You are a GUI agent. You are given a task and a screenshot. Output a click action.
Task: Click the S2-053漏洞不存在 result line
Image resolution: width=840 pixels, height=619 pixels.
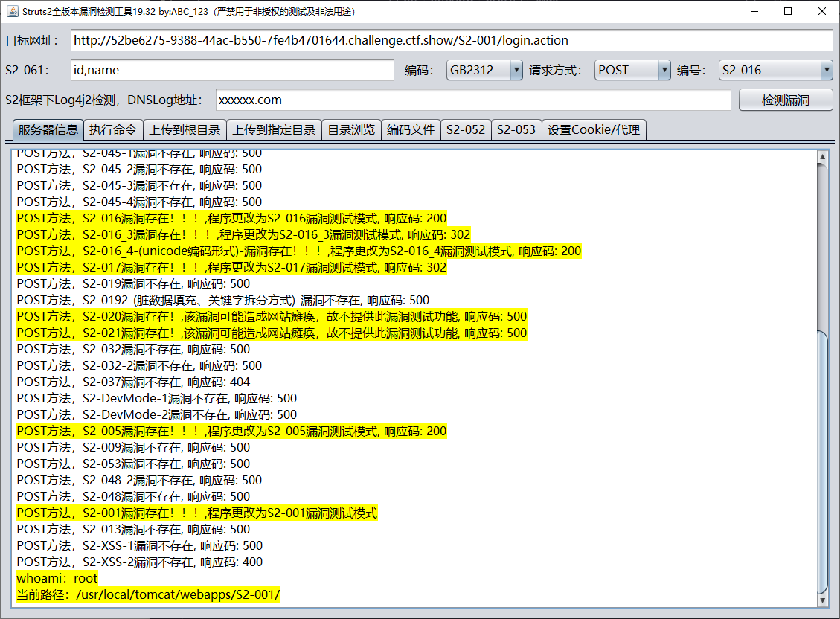click(133, 464)
